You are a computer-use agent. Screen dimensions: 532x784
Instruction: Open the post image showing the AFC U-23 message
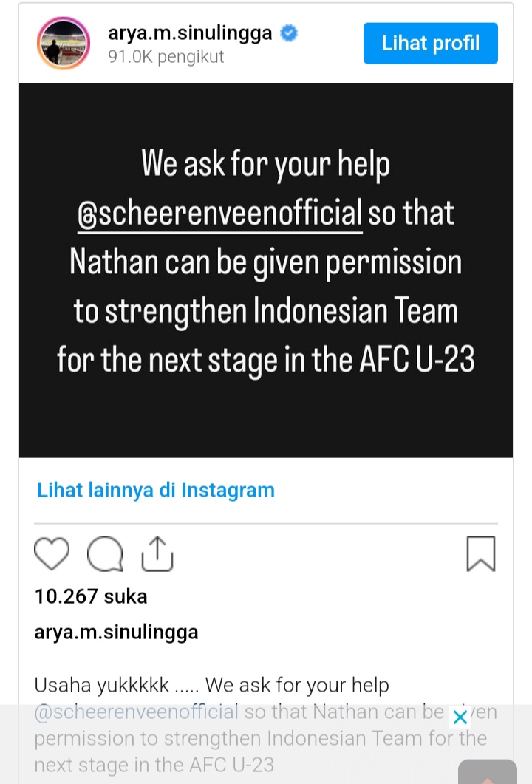[266, 270]
